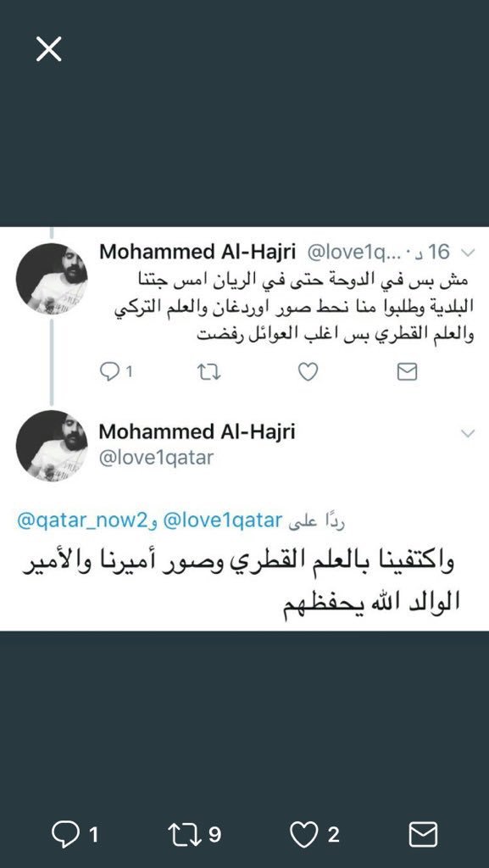Open the first tweet's chevron options menu
489x868 pixels.
coord(468,253)
